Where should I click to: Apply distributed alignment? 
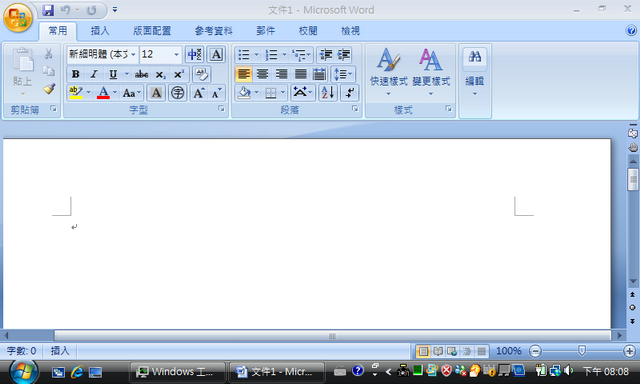click(319, 74)
